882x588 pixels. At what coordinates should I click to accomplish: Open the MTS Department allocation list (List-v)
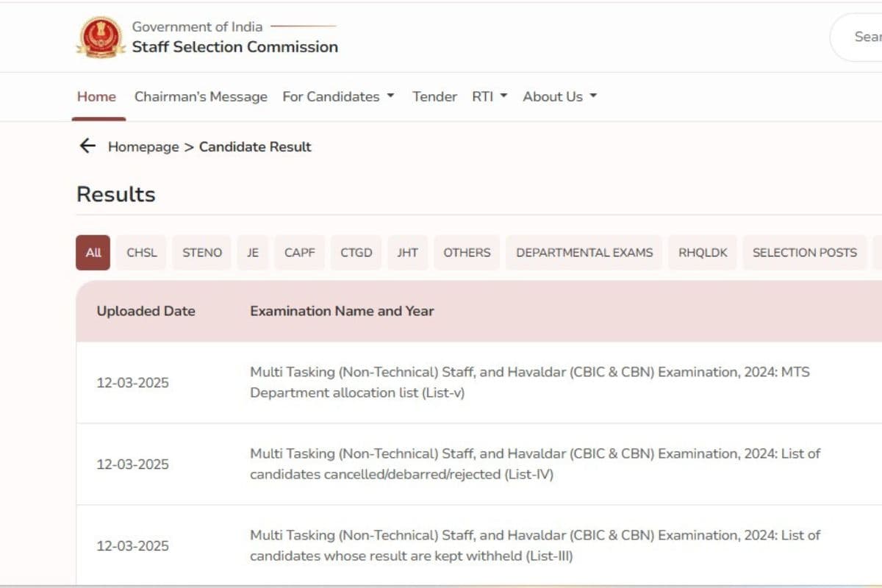tap(528, 382)
